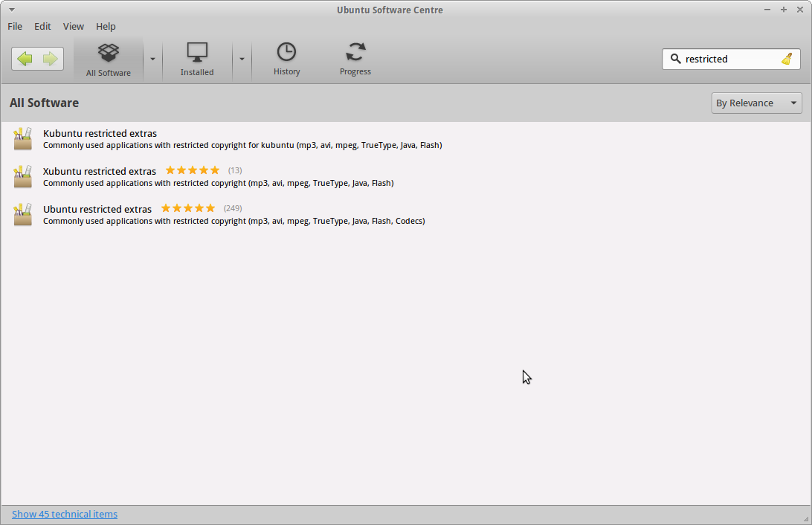Open the File menu
Screen dimensions: 812x525
click(x=15, y=27)
